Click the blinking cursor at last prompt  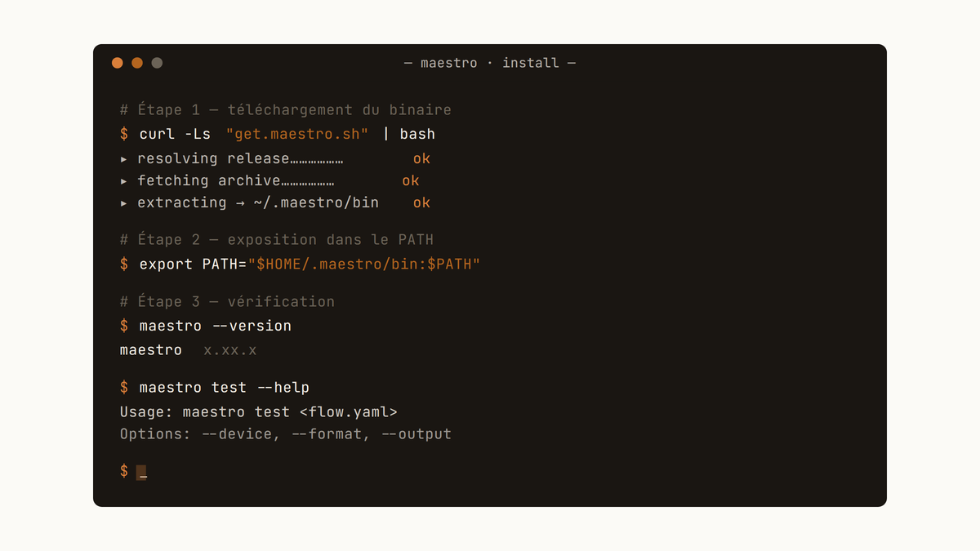(141, 472)
